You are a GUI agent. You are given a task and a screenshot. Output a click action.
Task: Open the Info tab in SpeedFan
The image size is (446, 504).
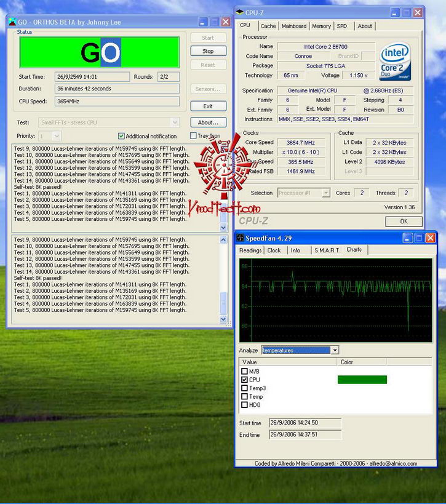pos(296,250)
